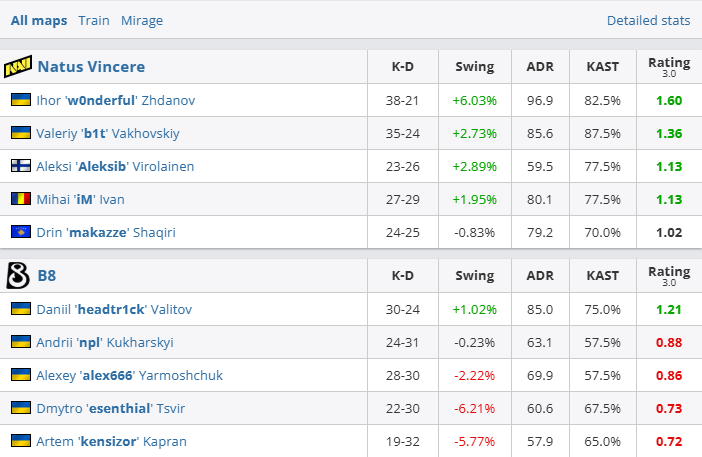Click the Ukraine flag beside kensizor
The width and height of the screenshot is (702, 457).
coord(19,441)
